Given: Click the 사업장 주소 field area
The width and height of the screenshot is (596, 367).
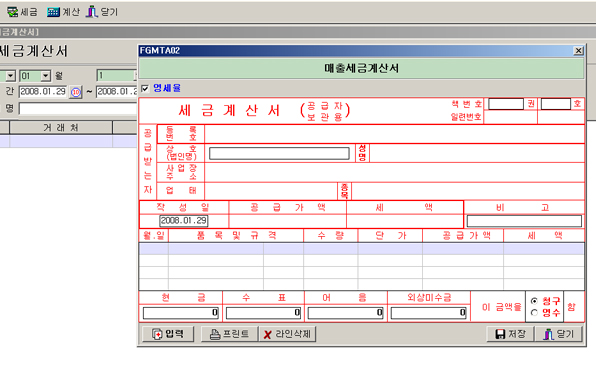Looking at the screenshot, I should click(x=394, y=172).
